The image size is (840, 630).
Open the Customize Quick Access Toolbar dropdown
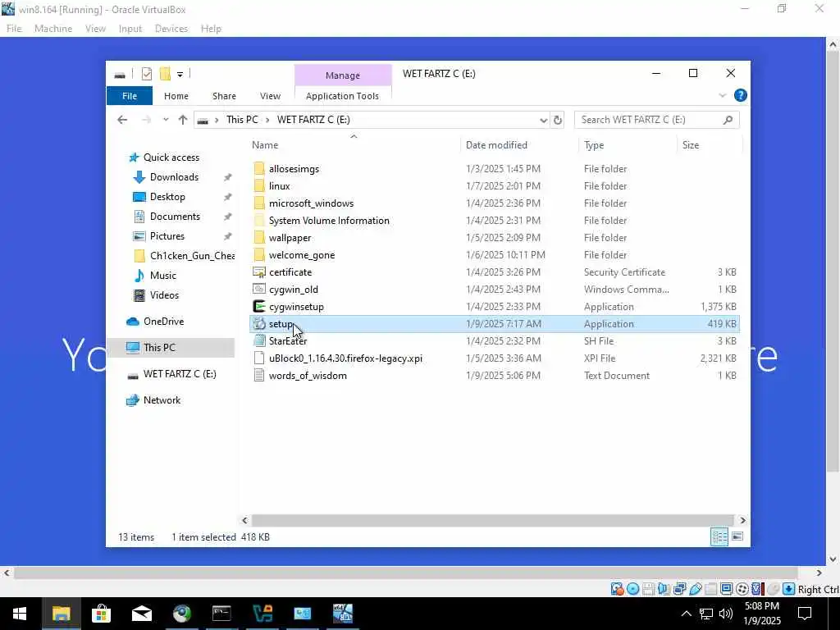tap(180, 75)
